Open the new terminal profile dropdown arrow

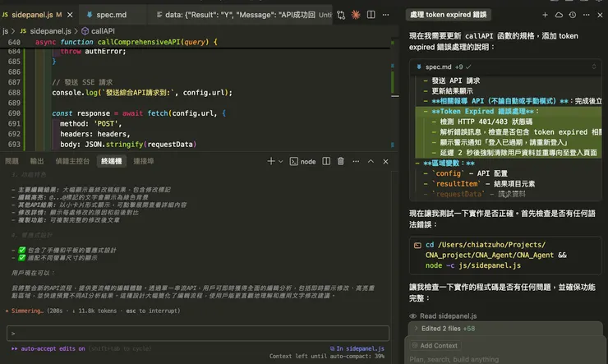click(x=281, y=161)
